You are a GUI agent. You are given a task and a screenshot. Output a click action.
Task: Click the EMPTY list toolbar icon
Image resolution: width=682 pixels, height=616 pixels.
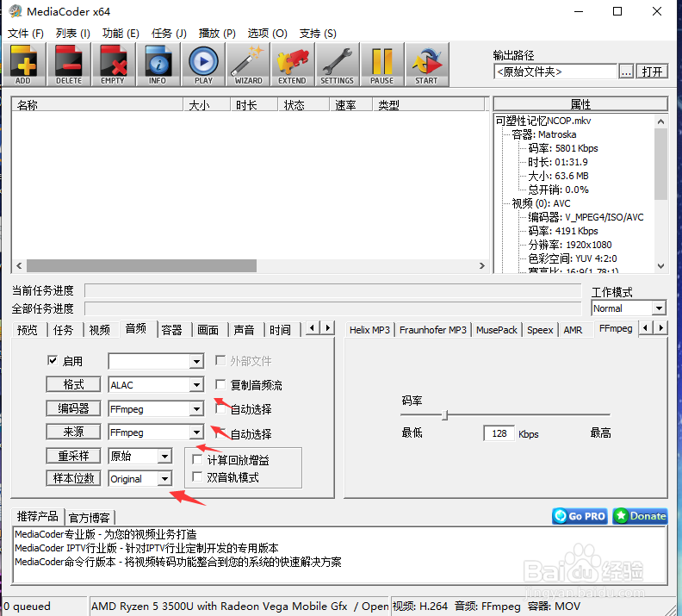tap(113, 65)
